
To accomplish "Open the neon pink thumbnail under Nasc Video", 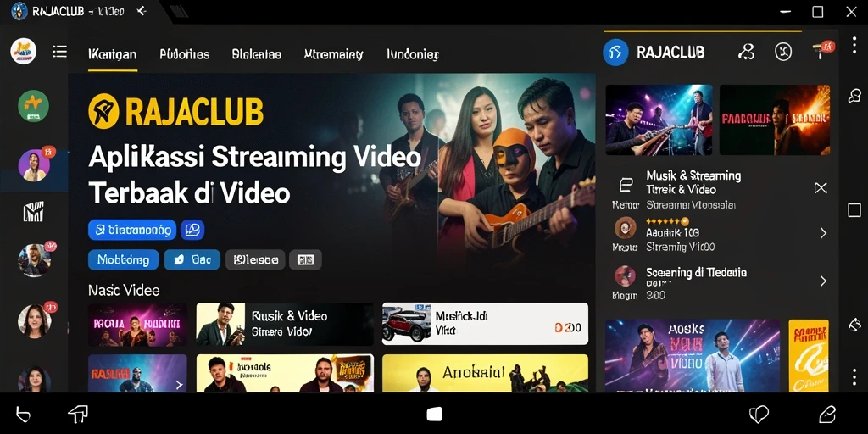I will tap(137, 324).
